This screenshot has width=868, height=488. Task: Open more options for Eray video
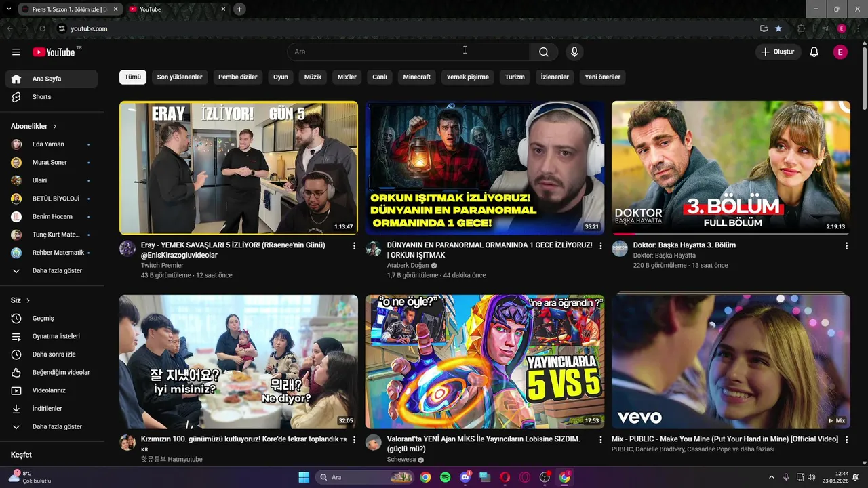[354, 246]
